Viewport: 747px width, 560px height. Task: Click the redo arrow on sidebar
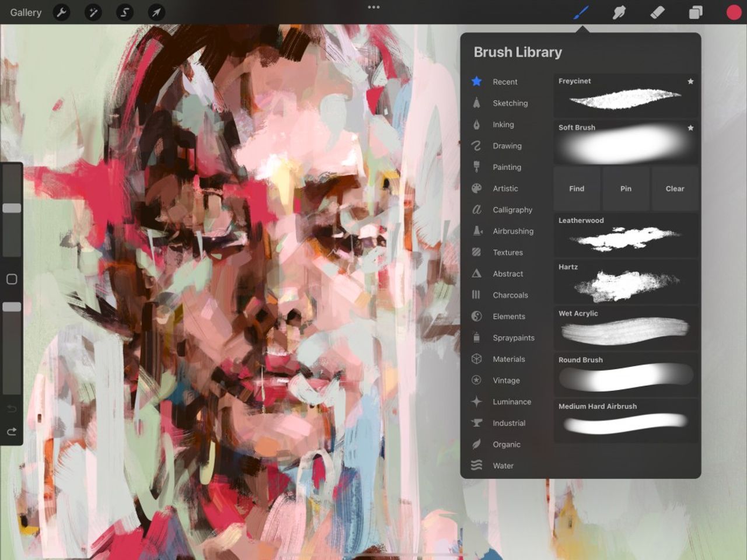click(12, 432)
